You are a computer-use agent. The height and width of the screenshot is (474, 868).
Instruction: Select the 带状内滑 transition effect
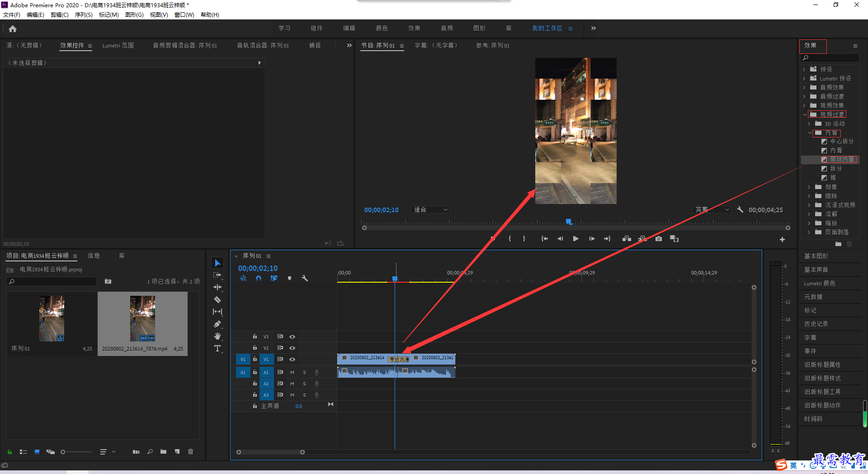[842, 160]
